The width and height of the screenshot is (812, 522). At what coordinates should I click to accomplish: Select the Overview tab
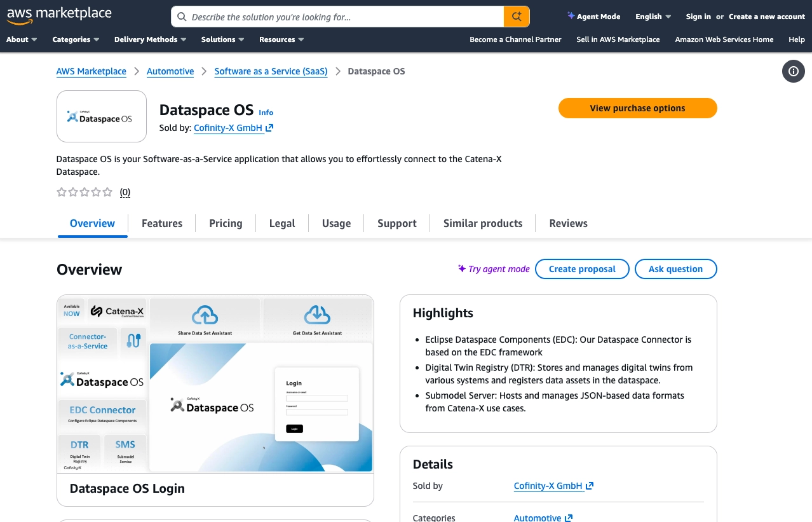[x=92, y=223]
